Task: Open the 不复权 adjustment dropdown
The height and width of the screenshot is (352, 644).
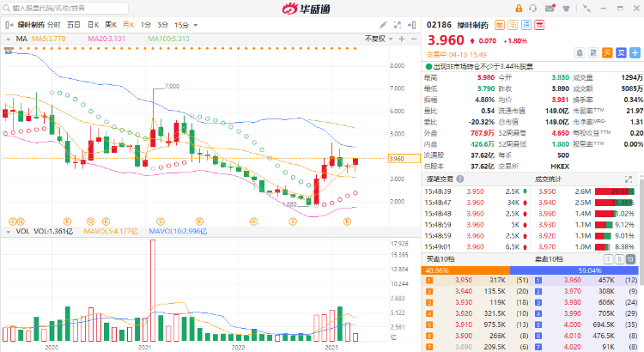Action: pyautogui.click(x=379, y=39)
